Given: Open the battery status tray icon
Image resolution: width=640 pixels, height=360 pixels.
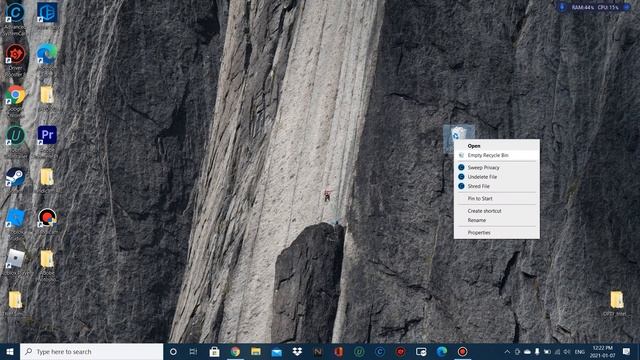Looking at the screenshot, I should (x=547, y=351).
